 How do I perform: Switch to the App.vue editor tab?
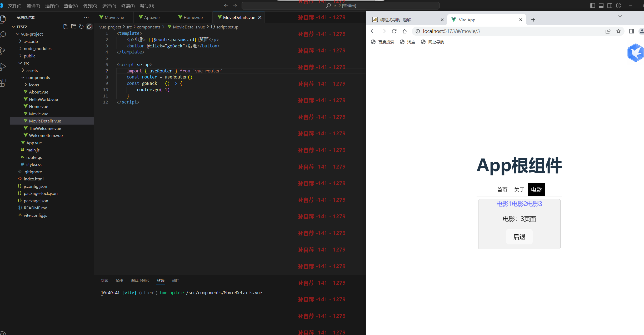click(153, 17)
